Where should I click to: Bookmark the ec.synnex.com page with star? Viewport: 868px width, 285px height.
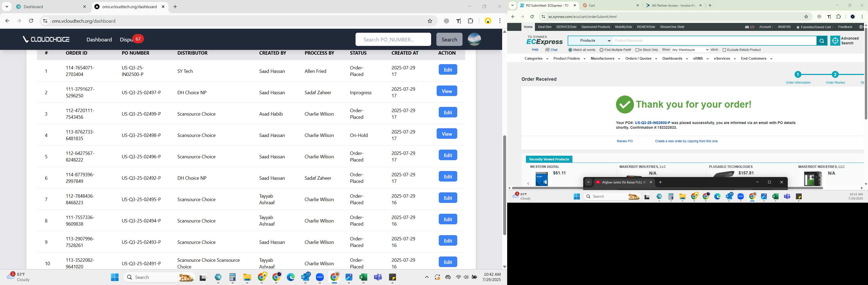806,17
